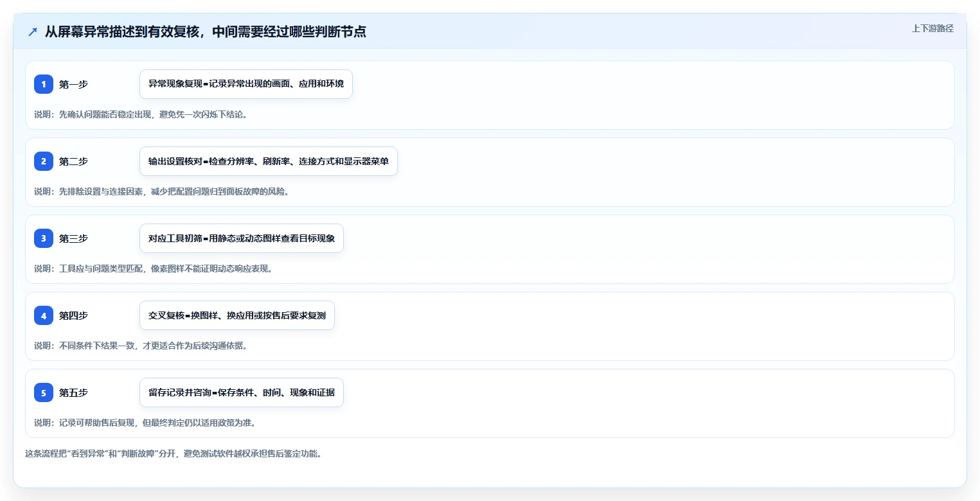The image size is (980, 501).
Task: Click the note 记录可帮助售后复现
Action: tap(145, 423)
